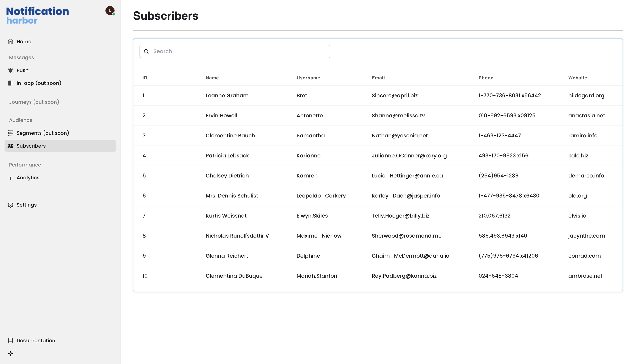Viewport: 635px width, 364px height.
Task: Click phone (775)976-6794 x41206
Action: click(508, 256)
